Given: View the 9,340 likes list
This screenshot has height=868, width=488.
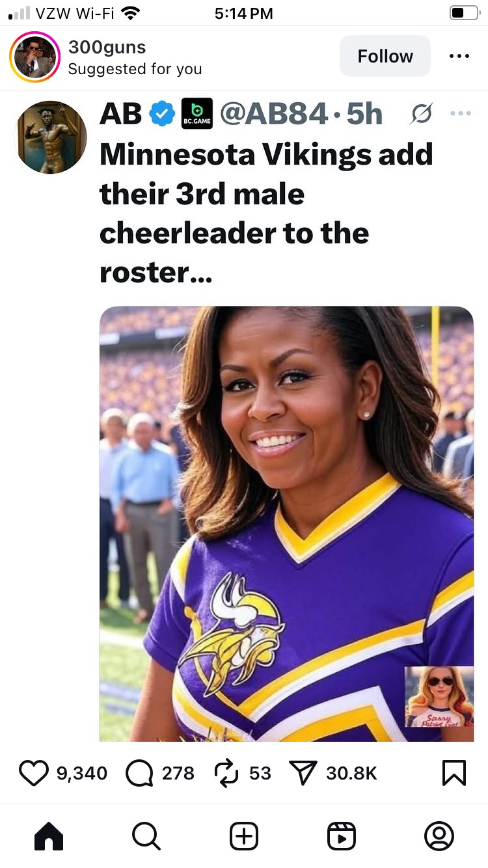Looking at the screenshot, I should pyautogui.click(x=82, y=773).
